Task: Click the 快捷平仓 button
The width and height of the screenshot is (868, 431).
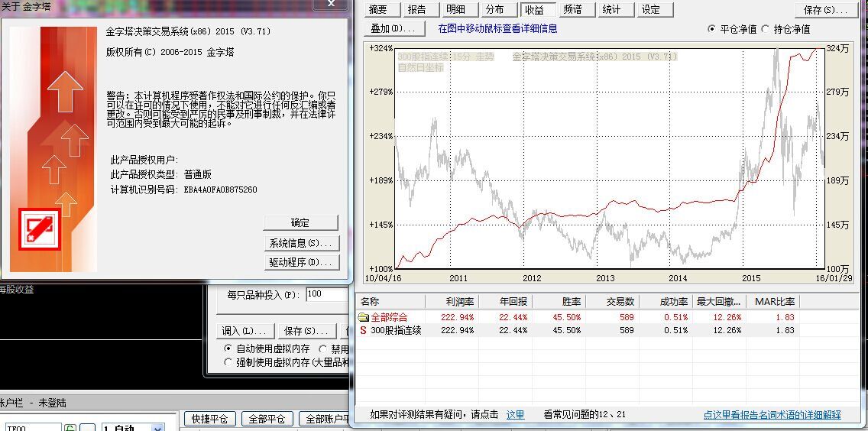Action: [x=210, y=419]
